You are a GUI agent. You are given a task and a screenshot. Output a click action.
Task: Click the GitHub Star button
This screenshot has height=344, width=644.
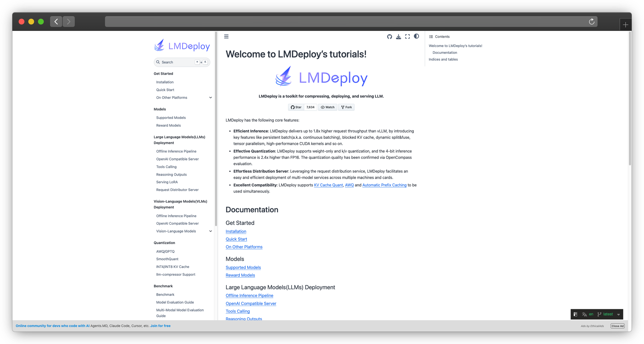pos(296,107)
